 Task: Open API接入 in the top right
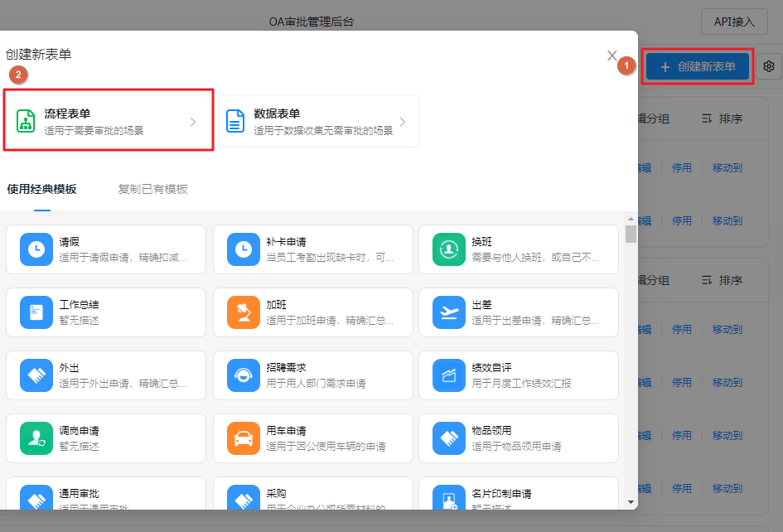point(734,22)
